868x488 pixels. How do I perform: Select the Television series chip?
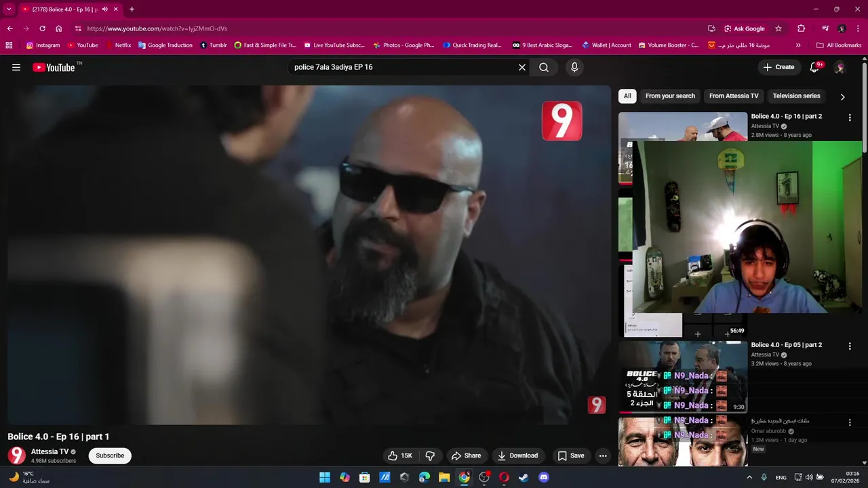(x=796, y=96)
